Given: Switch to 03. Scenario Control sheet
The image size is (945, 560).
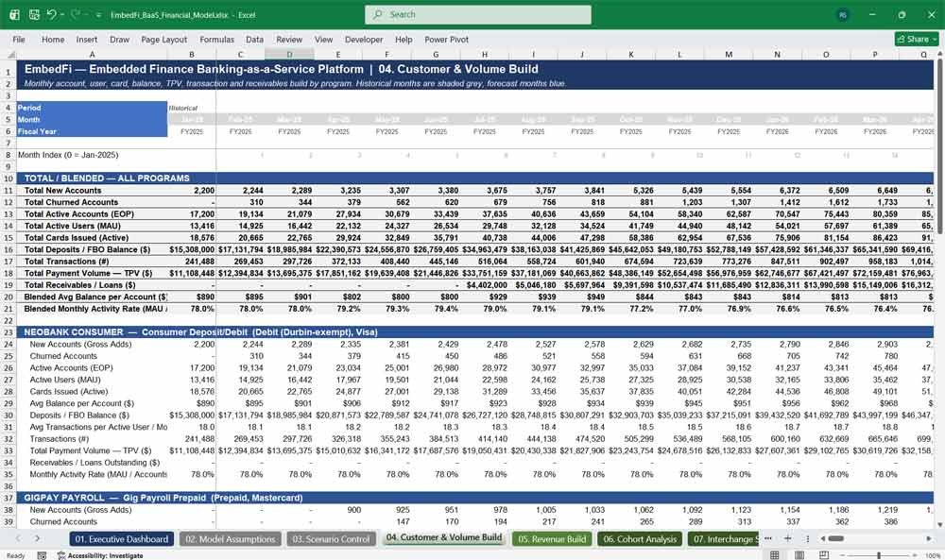Looking at the screenshot, I should pos(331,539).
